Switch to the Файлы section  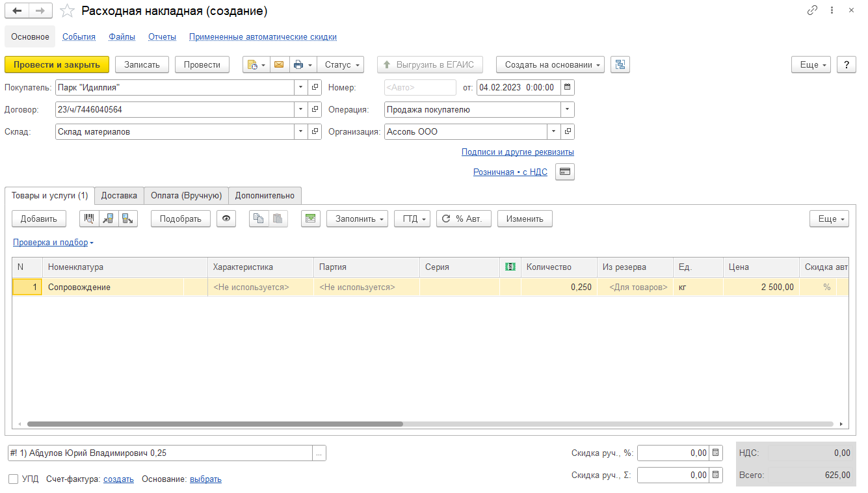coord(122,37)
